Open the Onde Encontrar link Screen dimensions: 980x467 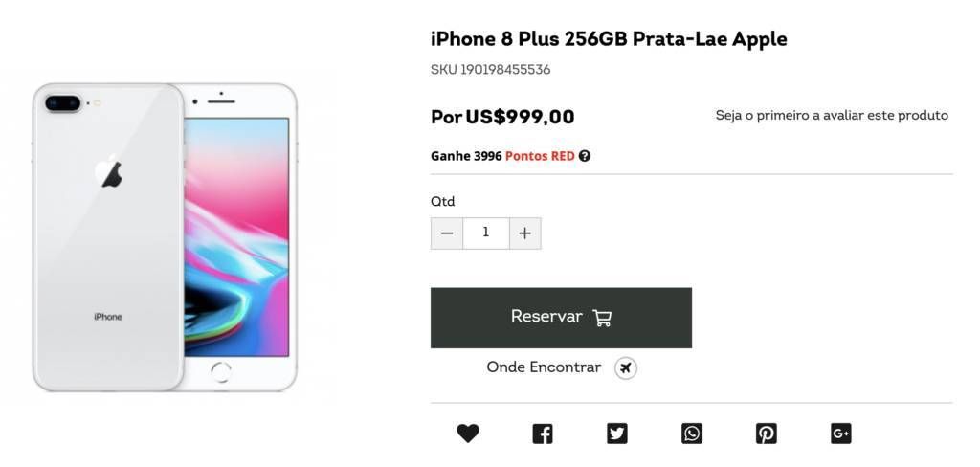point(544,367)
